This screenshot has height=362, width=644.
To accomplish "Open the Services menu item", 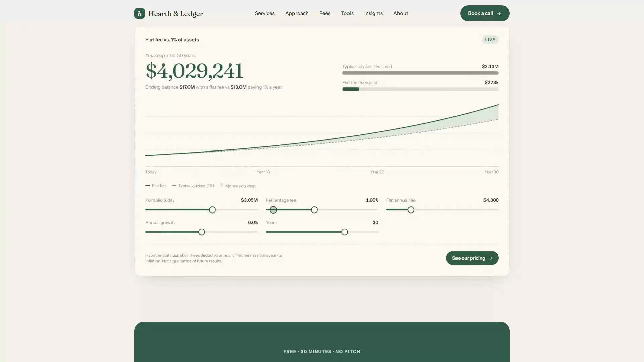I will (x=265, y=13).
